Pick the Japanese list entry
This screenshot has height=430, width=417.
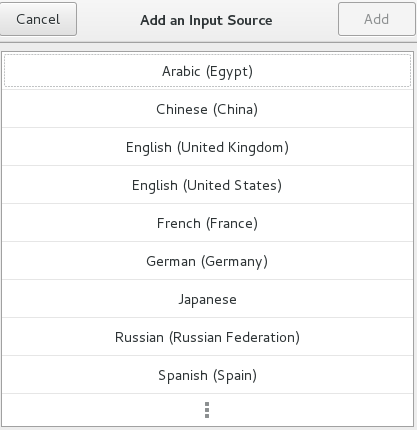tap(207, 299)
